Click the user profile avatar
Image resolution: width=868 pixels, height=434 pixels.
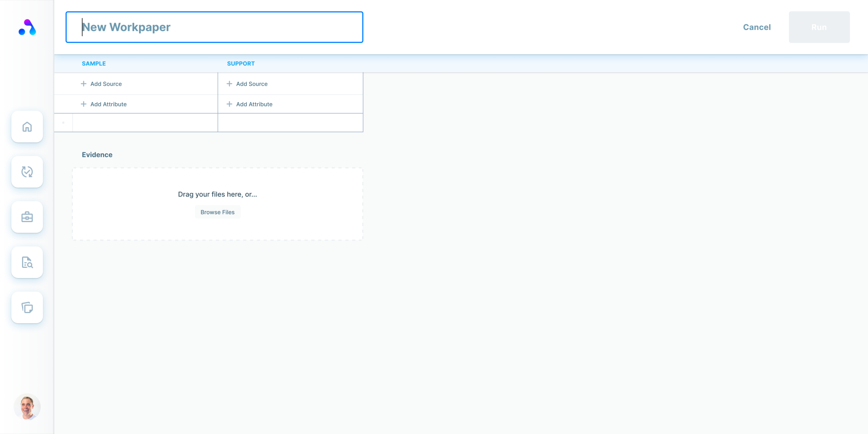click(x=27, y=407)
